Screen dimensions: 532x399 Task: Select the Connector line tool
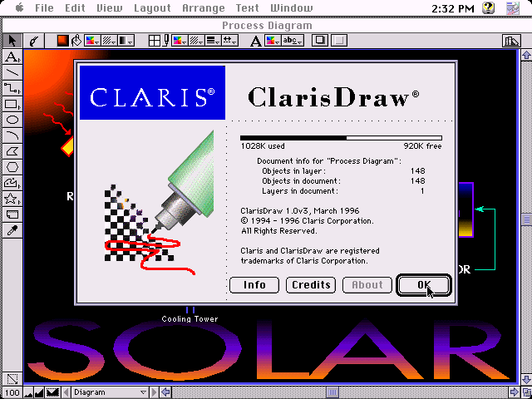click(x=12, y=88)
